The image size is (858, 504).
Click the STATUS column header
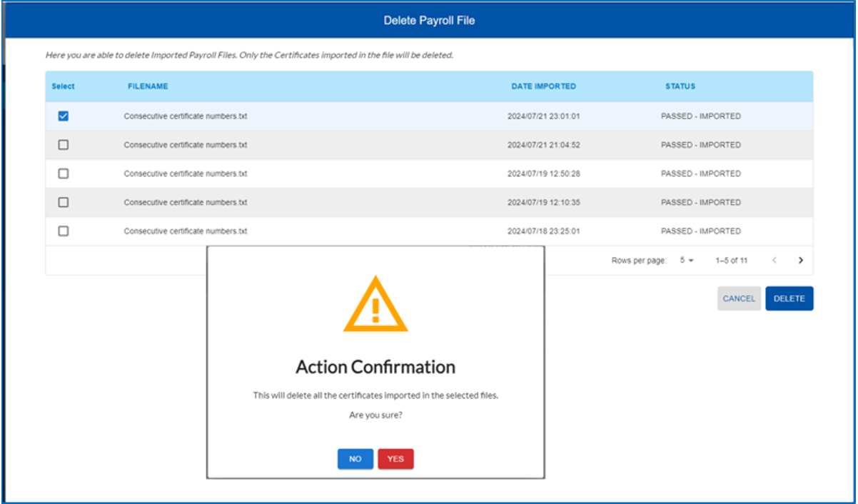[680, 86]
